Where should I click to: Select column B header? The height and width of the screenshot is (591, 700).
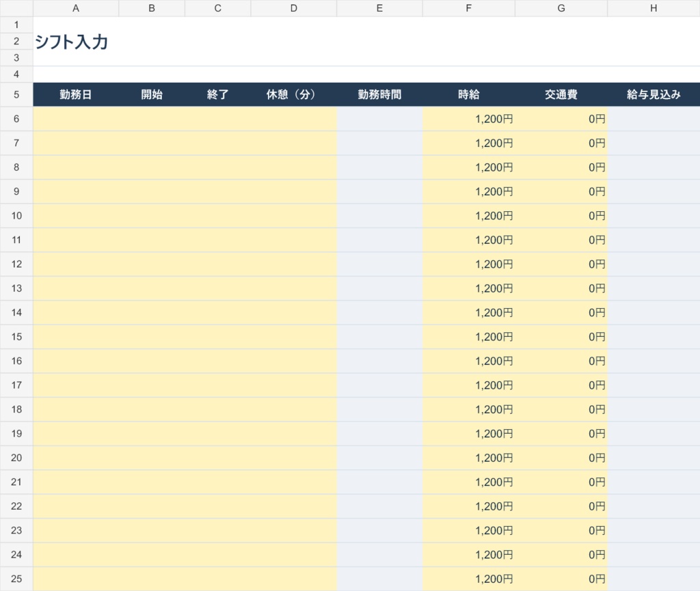[152, 8]
